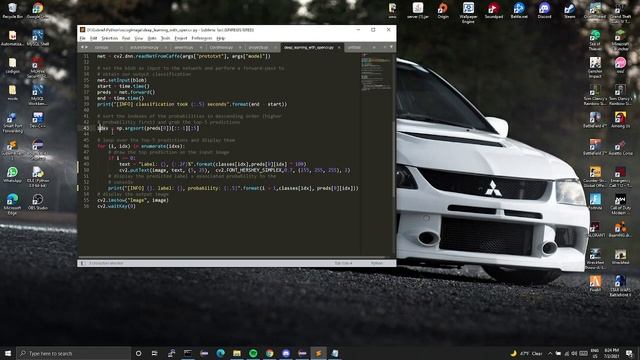Screen dimensions: 640x360
Task: Open File Explorer from taskbar
Action: (x=237, y=353)
